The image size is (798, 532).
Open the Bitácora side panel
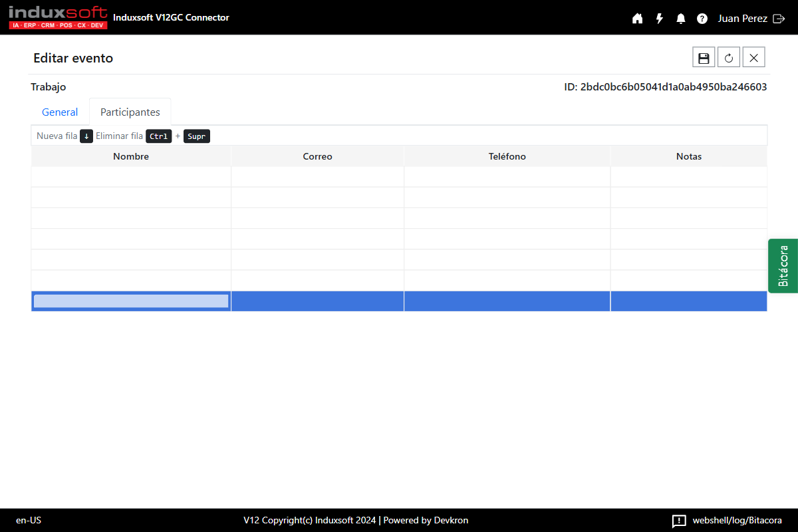tap(783, 265)
